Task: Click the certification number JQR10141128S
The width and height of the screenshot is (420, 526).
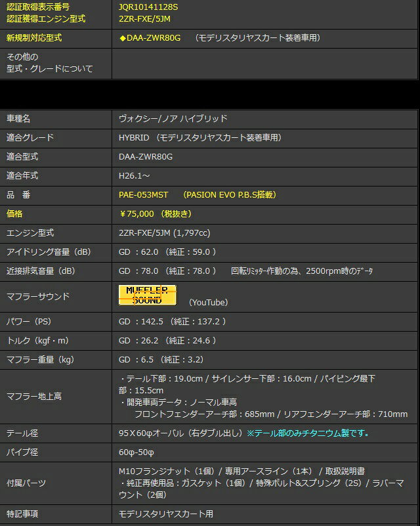Action: coord(148,7)
